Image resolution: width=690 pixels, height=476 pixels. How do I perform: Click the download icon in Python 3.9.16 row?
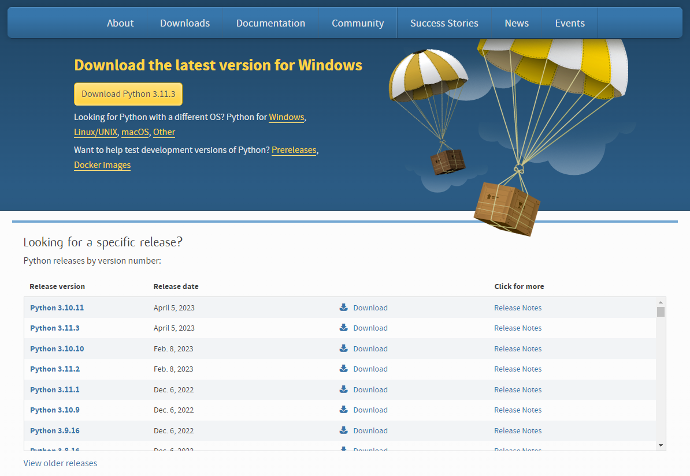tap(344, 430)
